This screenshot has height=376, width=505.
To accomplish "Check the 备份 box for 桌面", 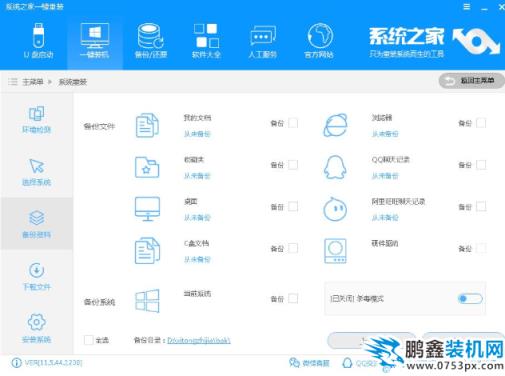I will (x=293, y=207).
